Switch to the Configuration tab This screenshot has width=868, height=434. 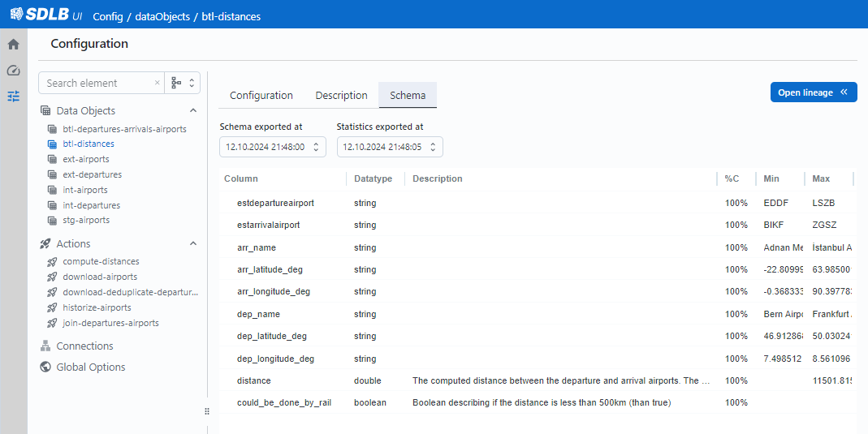261,96
